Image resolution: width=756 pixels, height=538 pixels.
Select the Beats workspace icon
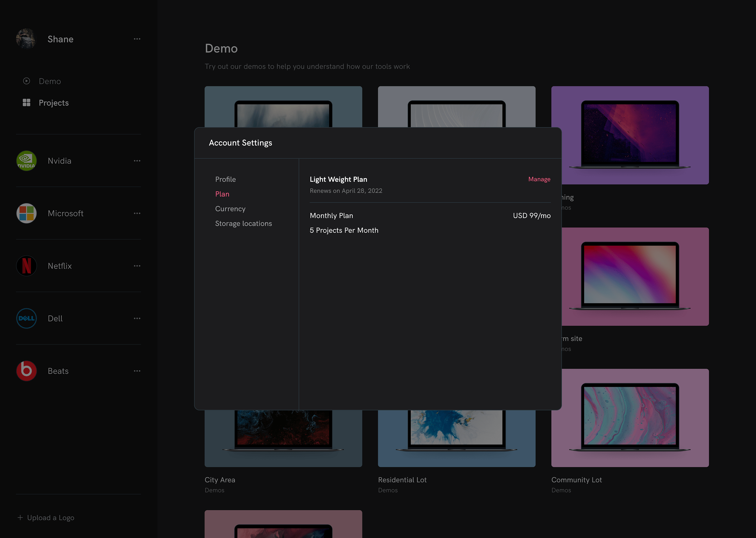[x=26, y=371]
